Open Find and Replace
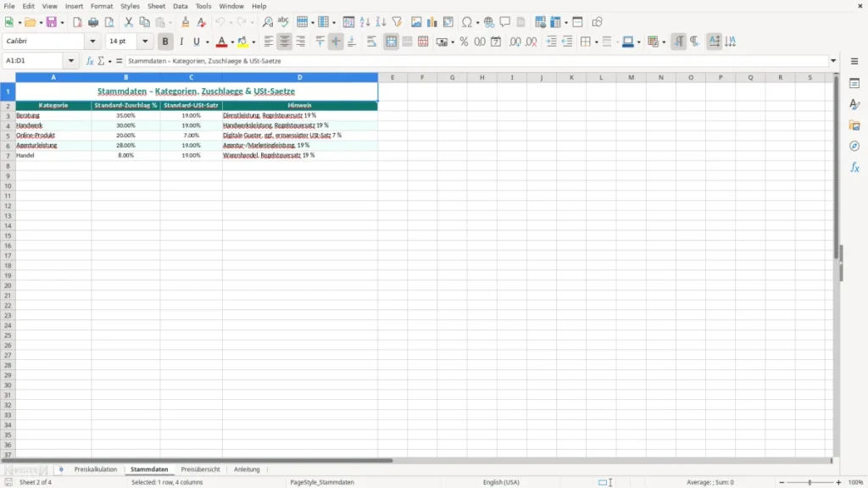Viewport: 868px width, 488px height. point(267,22)
